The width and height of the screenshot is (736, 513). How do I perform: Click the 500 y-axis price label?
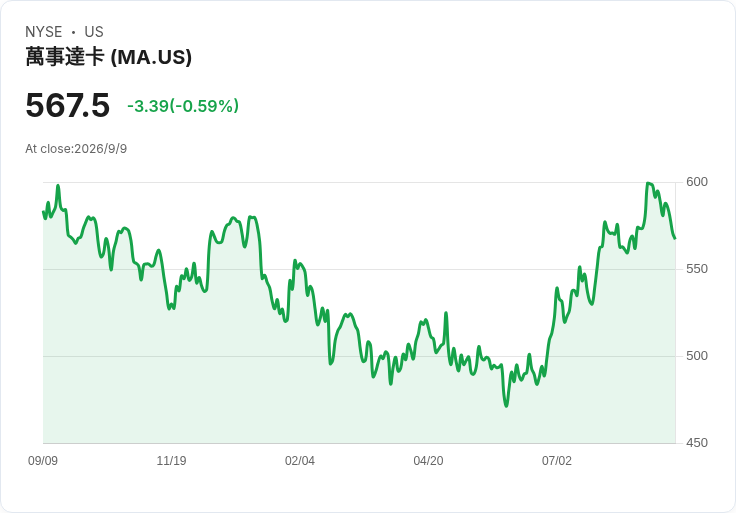coord(697,356)
